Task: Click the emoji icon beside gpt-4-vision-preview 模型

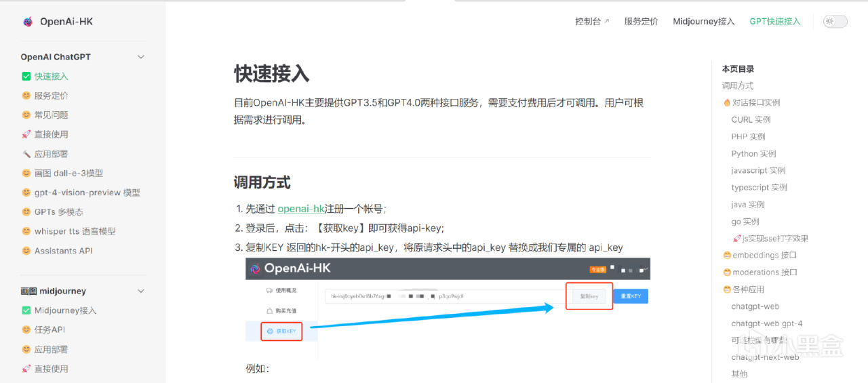Action: tap(26, 193)
